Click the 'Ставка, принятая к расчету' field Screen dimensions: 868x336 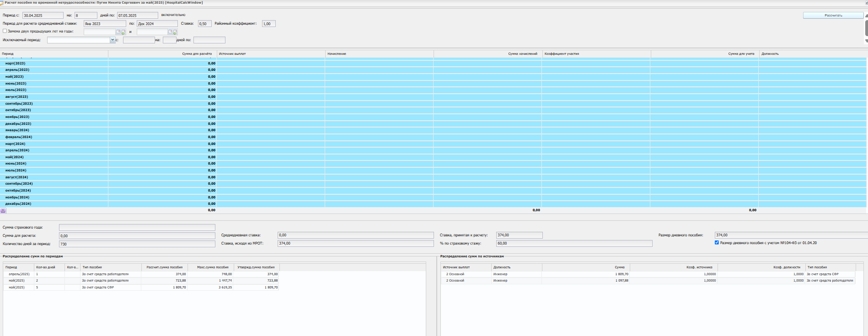pos(520,235)
